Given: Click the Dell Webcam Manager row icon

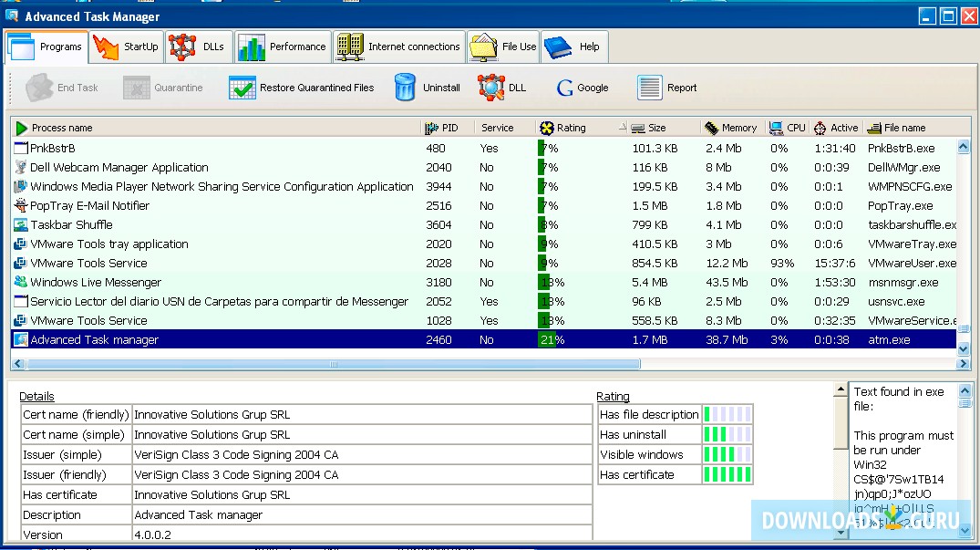Looking at the screenshot, I should (x=21, y=167).
